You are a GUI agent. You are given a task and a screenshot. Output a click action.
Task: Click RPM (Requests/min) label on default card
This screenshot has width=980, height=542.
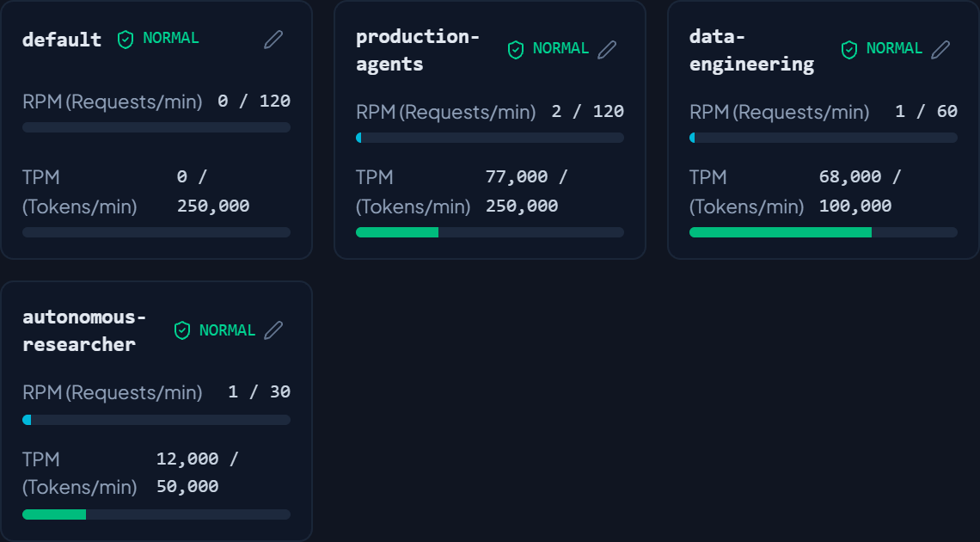(113, 102)
